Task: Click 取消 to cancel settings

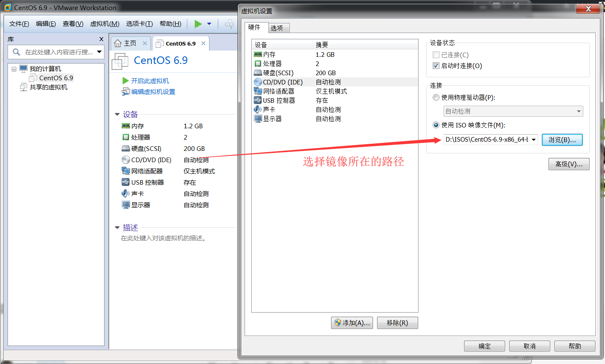Action: [530, 346]
